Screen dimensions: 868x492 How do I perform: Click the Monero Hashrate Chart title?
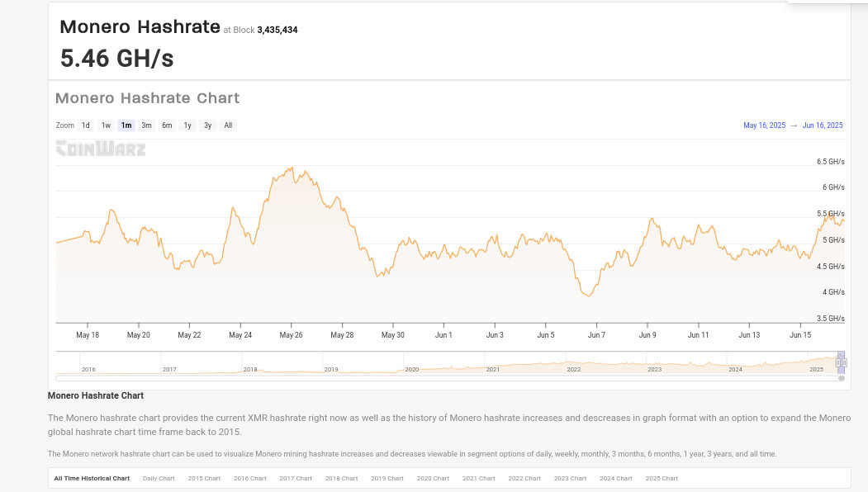(147, 98)
